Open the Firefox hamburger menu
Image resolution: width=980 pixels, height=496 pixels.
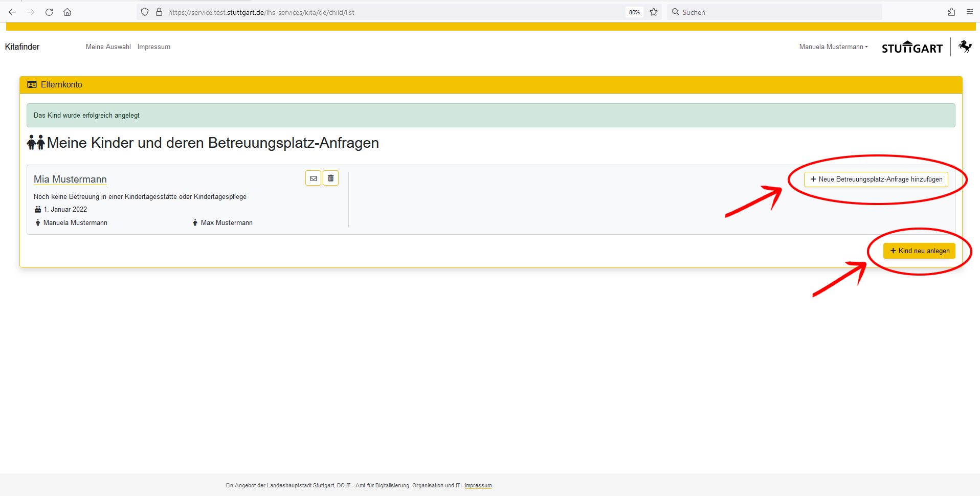[x=969, y=12]
